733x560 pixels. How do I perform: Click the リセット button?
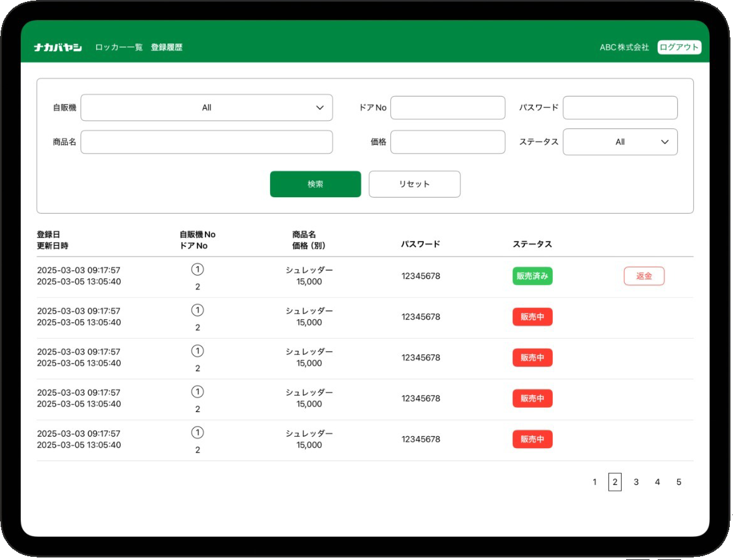[414, 185]
